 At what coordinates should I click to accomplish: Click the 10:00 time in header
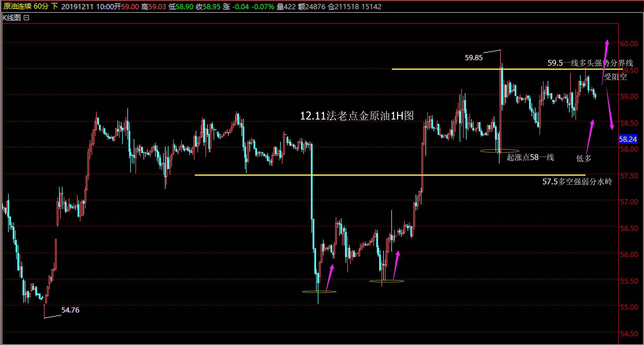(x=105, y=7)
